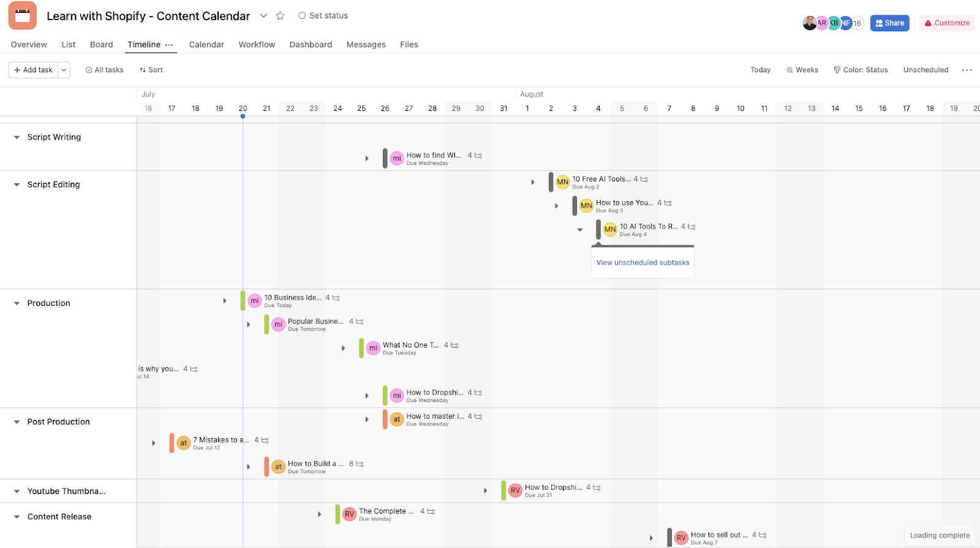The height and width of the screenshot is (548, 980).
Task: Click orange status bar of 7 Mistakes task
Action: 171,443
